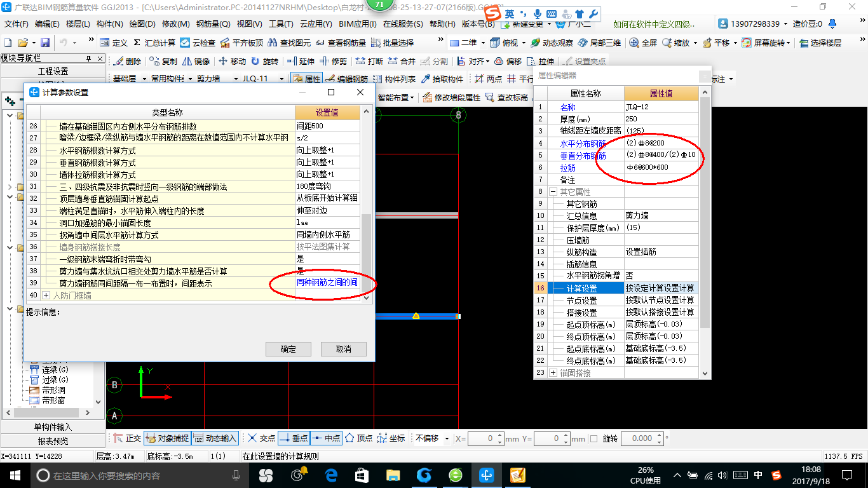Toggle 动态输入 dynamic input
The image size is (868, 488).
coord(215,438)
